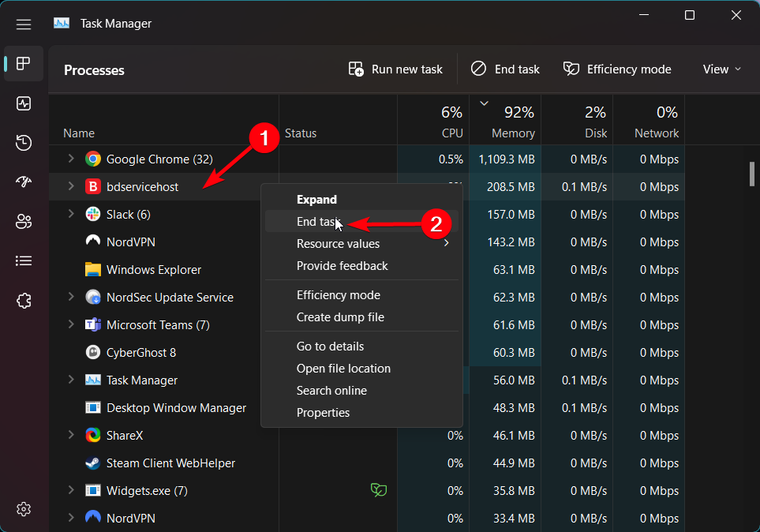Image resolution: width=760 pixels, height=532 pixels.
Task: Click the Efficiency mode toolbar button
Action: coord(617,69)
